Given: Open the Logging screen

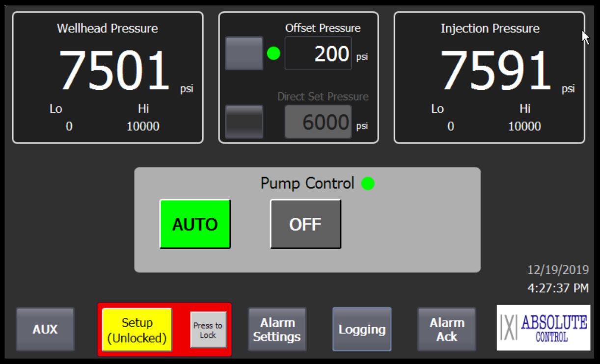Looking at the screenshot, I should click(x=362, y=330).
